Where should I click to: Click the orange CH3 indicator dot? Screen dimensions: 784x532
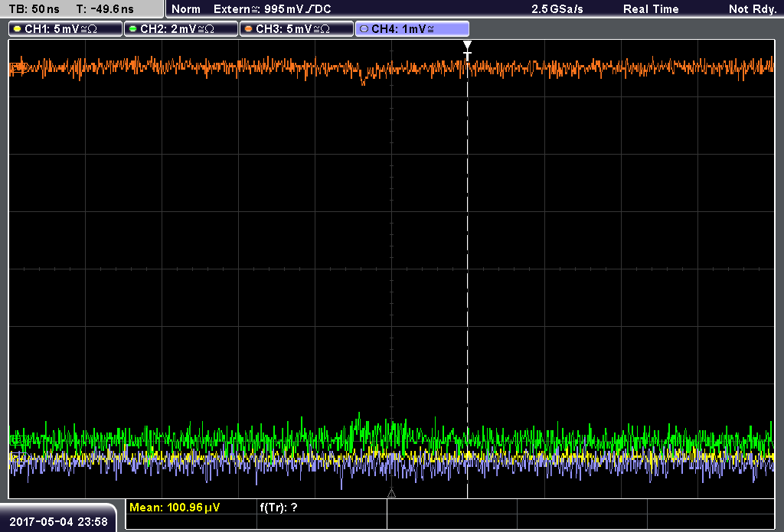point(249,29)
